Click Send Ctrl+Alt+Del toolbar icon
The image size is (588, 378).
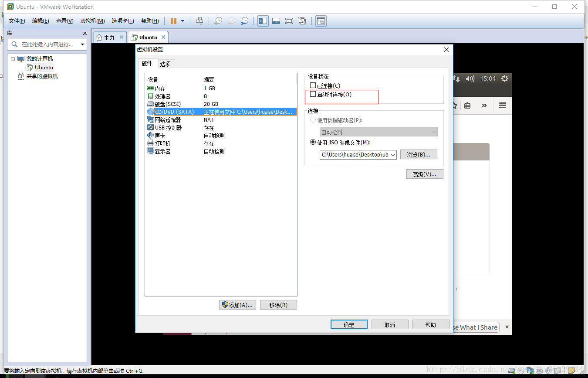point(199,21)
